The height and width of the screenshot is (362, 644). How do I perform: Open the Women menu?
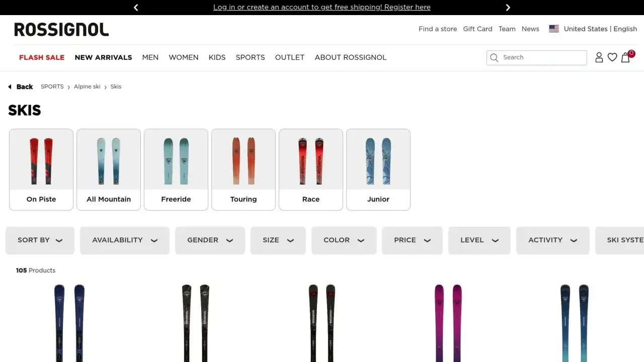[x=184, y=57]
